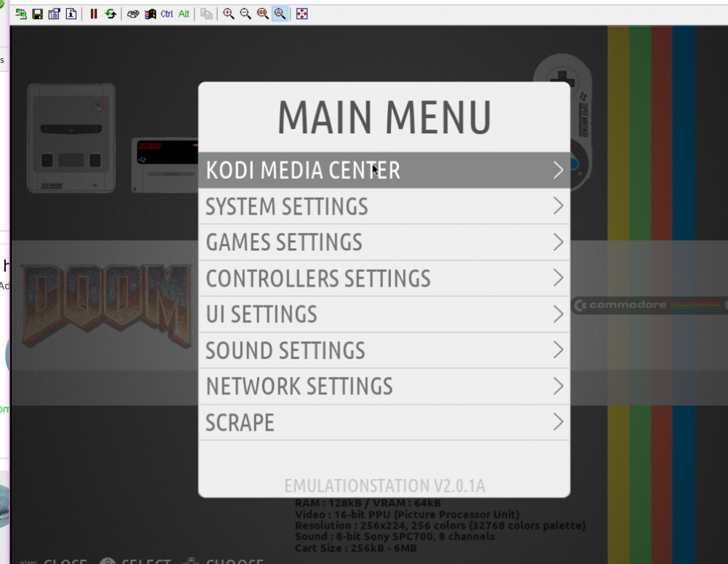Image resolution: width=728 pixels, height=564 pixels.
Task: Open KODI MEDIA CENTER menu entry
Action: tap(384, 170)
